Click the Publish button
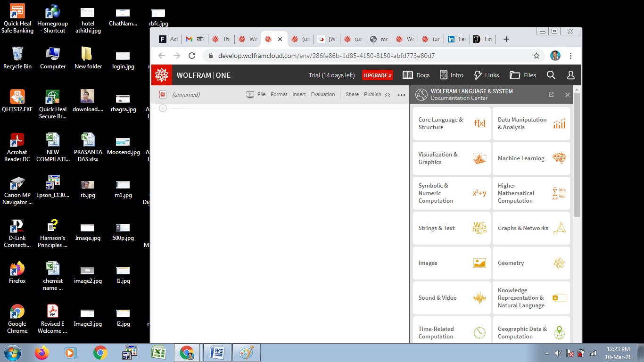Viewport: 644px width, 362px height. pos(372,94)
